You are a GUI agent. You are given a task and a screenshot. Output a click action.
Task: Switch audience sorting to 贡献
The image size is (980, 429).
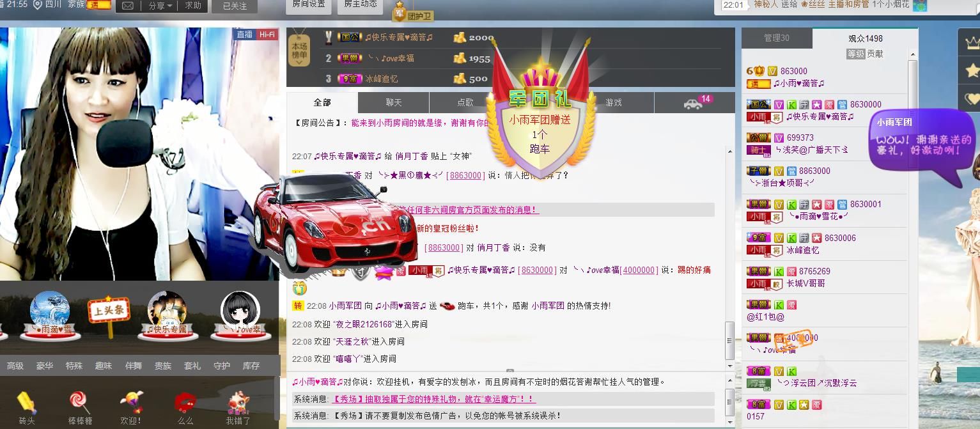[875, 54]
